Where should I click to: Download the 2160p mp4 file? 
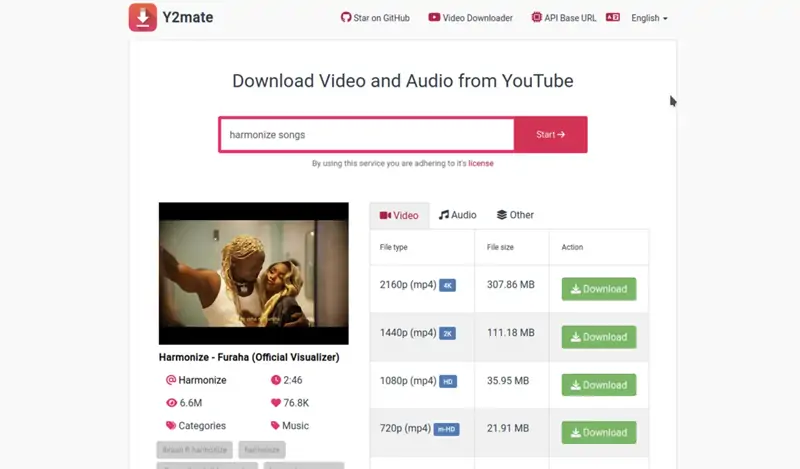(x=599, y=289)
